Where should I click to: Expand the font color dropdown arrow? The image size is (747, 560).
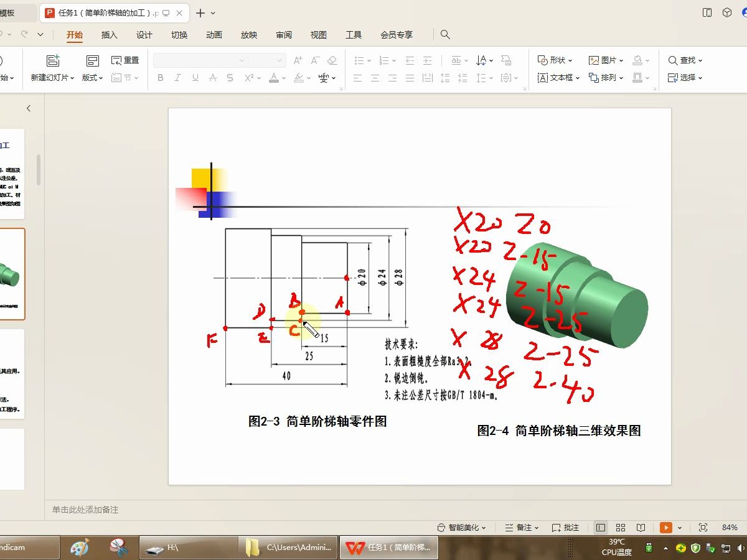pyautogui.click(x=283, y=77)
